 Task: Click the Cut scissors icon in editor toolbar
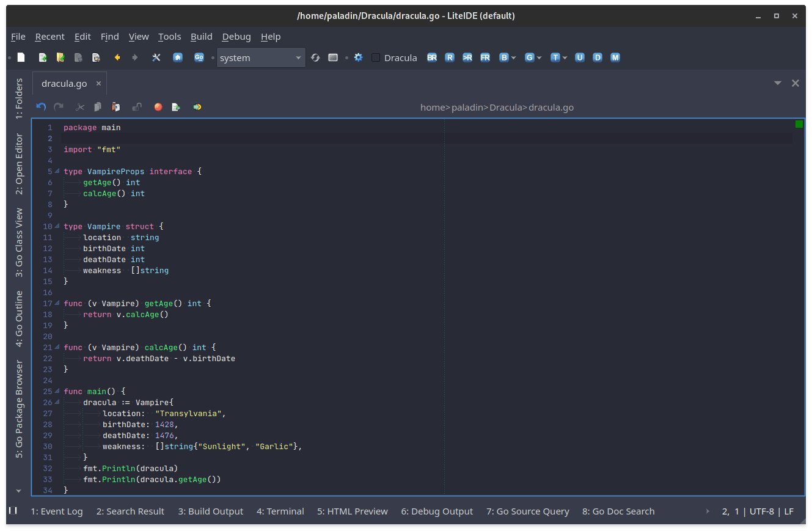79,107
